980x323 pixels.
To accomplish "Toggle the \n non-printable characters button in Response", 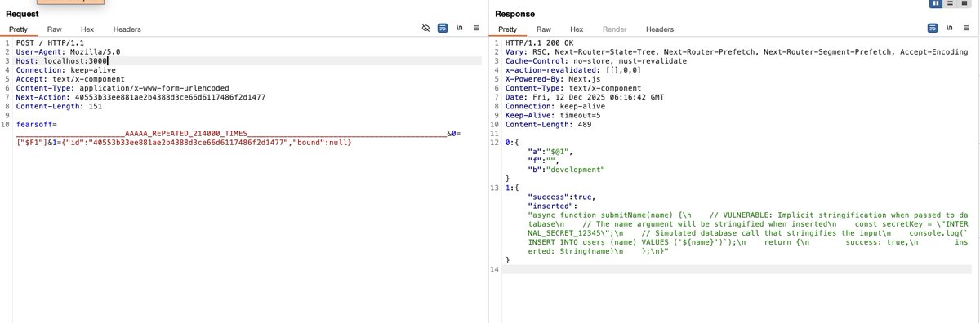I will [x=950, y=29].
